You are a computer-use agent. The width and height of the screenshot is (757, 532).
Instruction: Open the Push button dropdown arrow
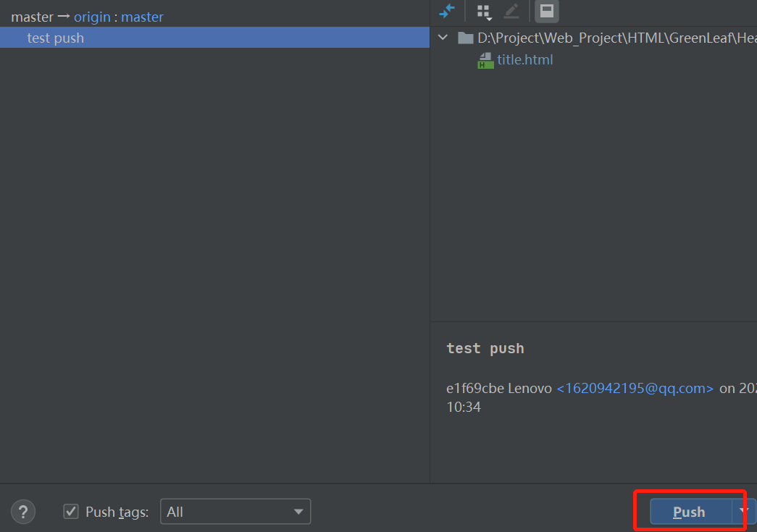tap(743, 512)
